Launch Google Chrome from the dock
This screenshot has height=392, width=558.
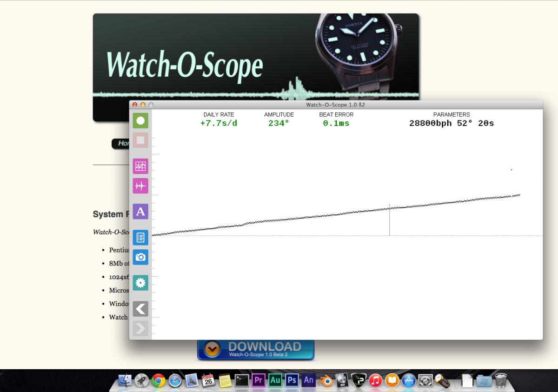click(158, 380)
